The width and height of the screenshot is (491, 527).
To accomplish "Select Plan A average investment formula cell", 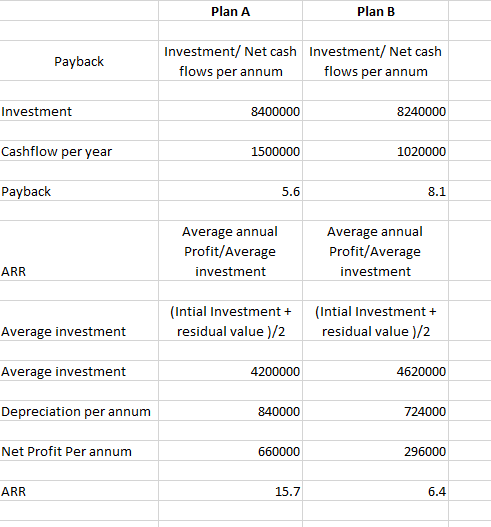I will tap(231, 321).
